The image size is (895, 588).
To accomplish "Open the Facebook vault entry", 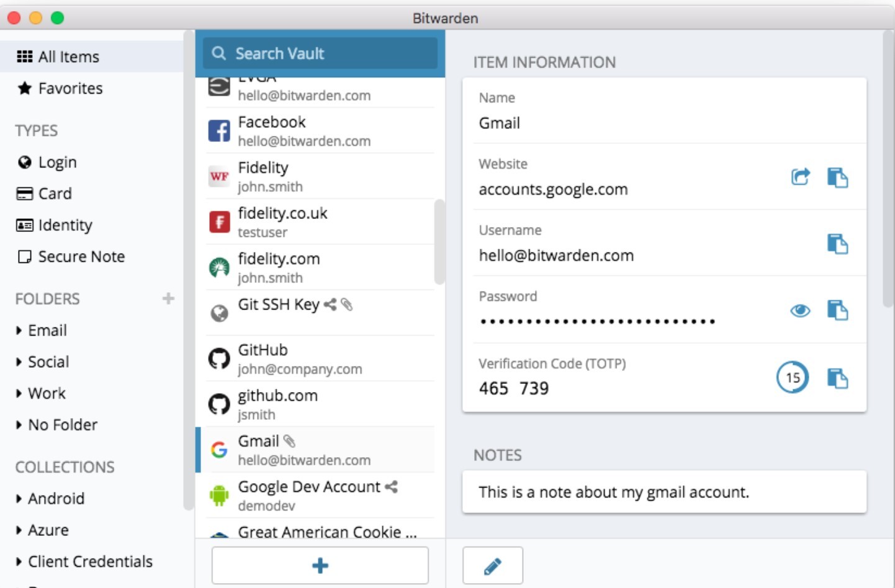I will click(320, 131).
